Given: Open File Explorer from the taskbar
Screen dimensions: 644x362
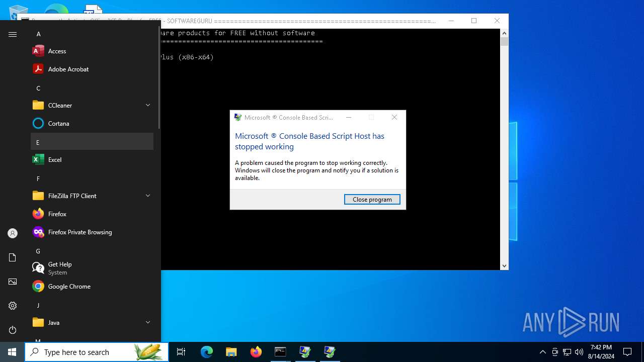Looking at the screenshot, I should coord(231,352).
